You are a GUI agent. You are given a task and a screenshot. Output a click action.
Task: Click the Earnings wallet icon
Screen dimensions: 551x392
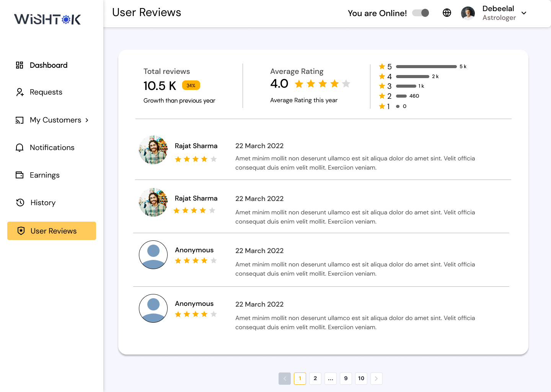pos(20,175)
